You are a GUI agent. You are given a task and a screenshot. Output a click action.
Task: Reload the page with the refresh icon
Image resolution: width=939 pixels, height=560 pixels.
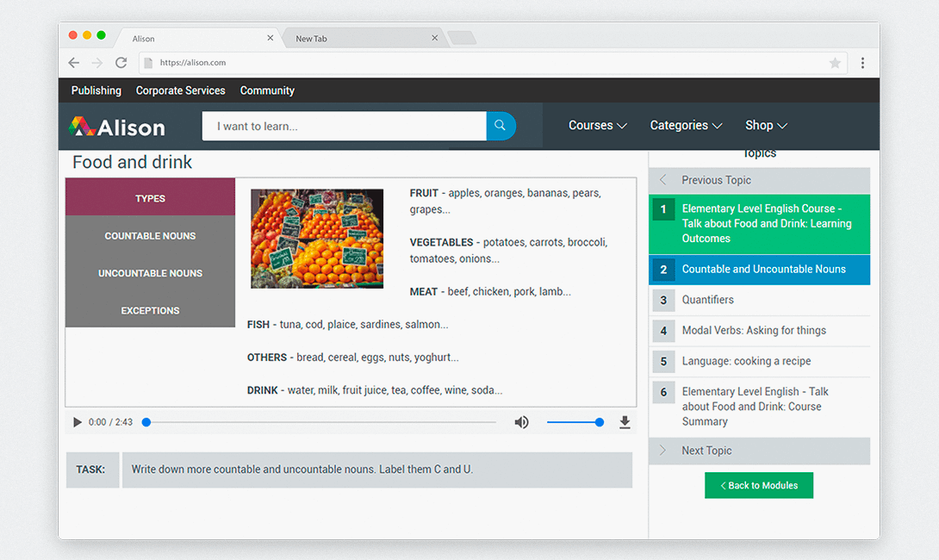pos(121,62)
